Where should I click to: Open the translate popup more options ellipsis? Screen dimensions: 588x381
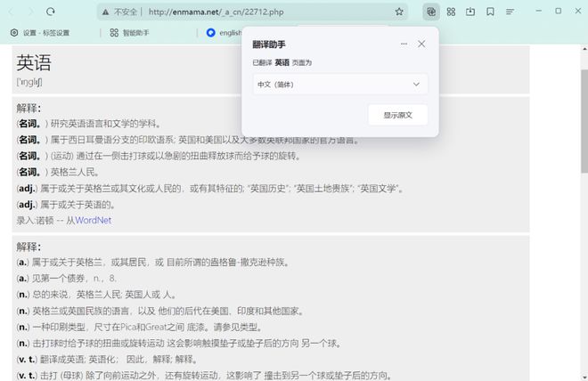[x=404, y=44]
